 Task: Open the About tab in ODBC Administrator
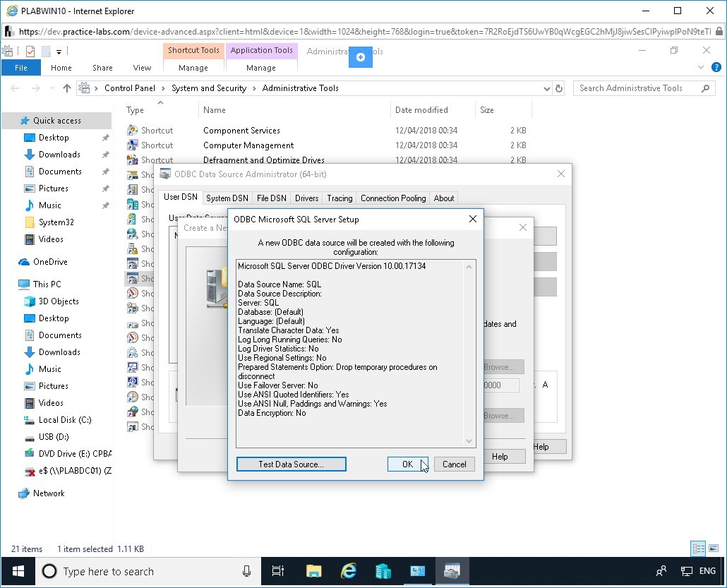coord(444,198)
